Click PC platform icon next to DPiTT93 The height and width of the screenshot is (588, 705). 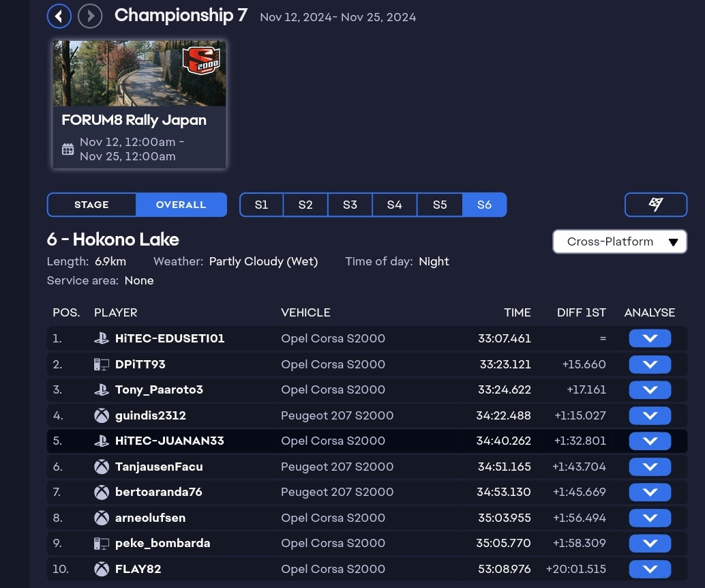click(102, 364)
